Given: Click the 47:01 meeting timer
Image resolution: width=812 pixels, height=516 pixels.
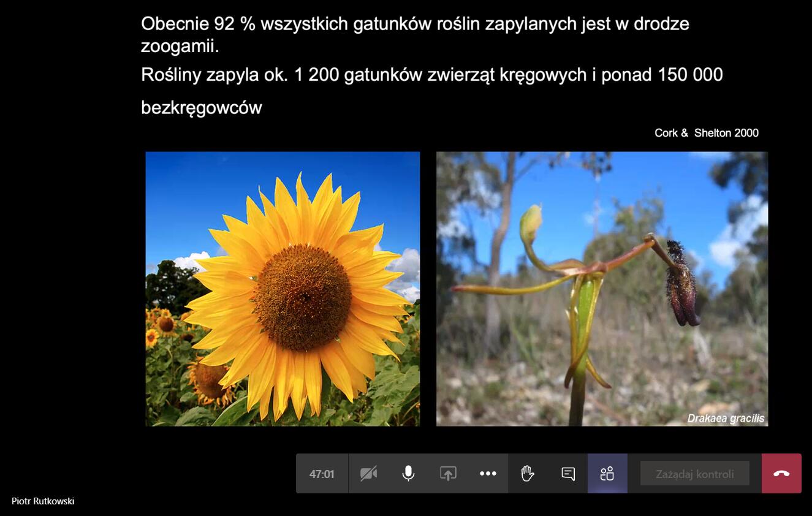Looking at the screenshot, I should pyautogui.click(x=322, y=474).
